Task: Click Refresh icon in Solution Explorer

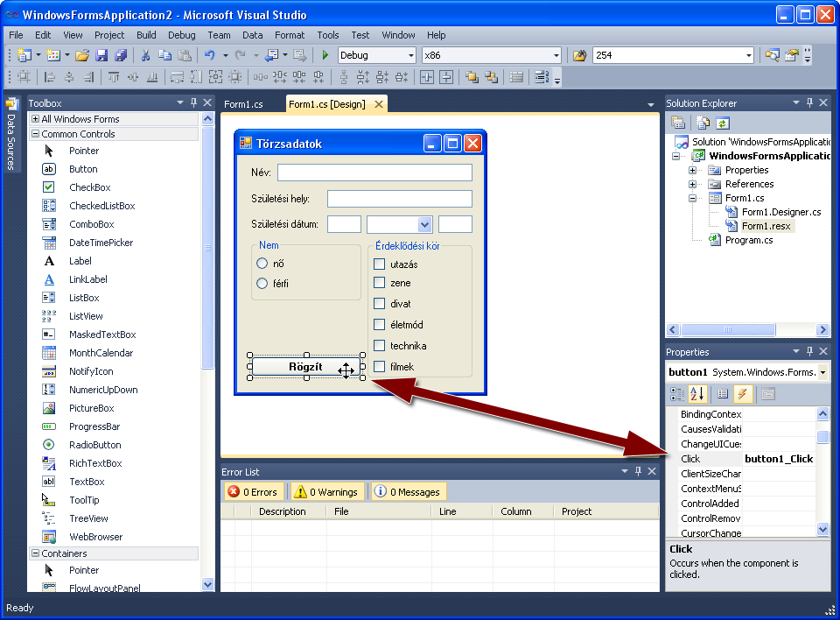Action: tap(722, 123)
